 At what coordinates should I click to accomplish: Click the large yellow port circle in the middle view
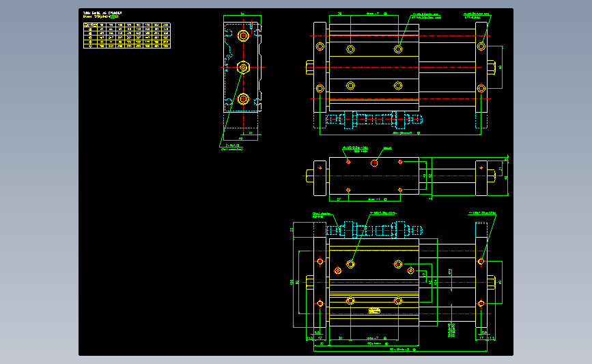pyautogui.click(x=374, y=163)
